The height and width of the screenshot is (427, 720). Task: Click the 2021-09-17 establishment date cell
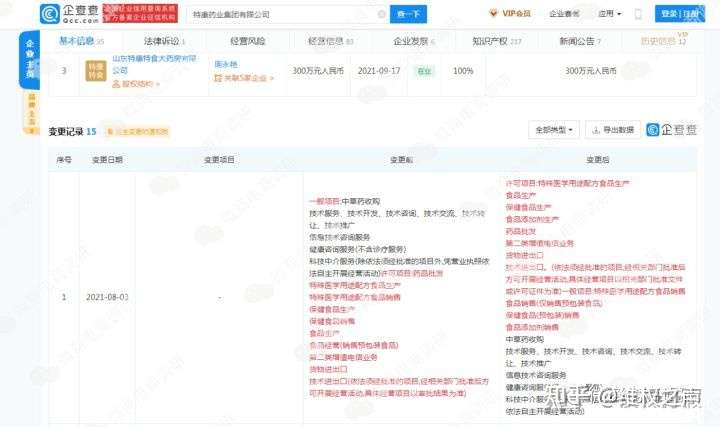coord(379,71)
